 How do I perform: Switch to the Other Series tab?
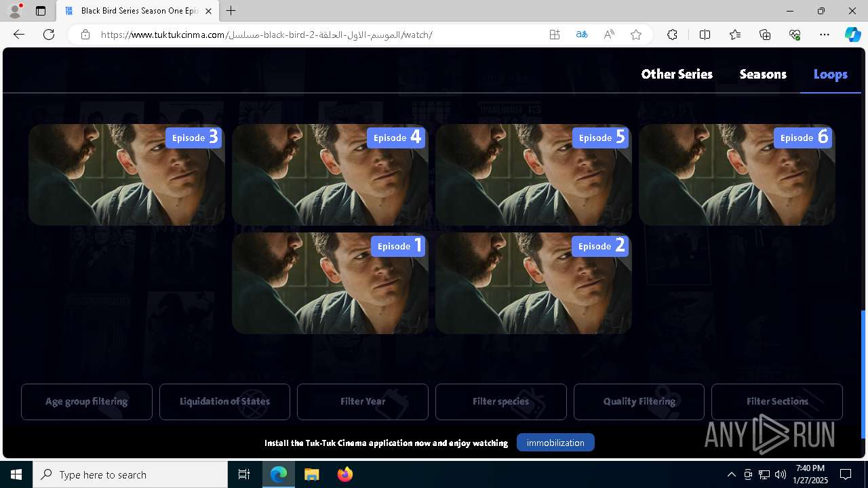pyautogui.click(x=677, y=74)
